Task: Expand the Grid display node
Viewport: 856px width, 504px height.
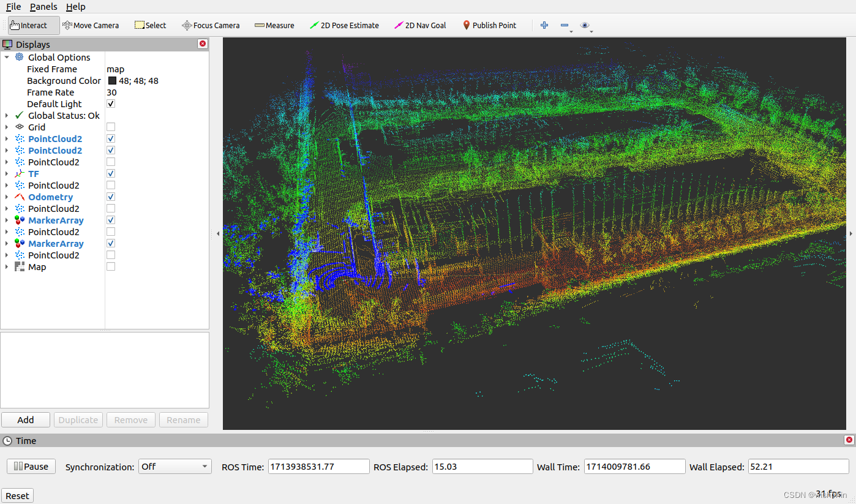Action: tap(7, 127)
